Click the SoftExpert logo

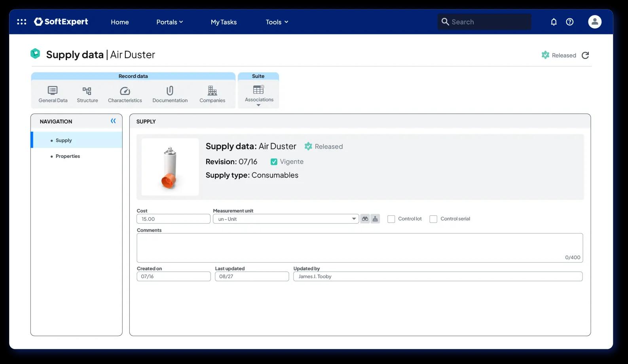[x=61, y=22]
